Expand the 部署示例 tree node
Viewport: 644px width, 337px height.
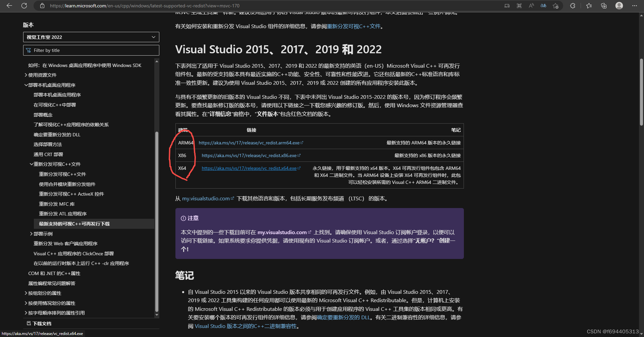click(x=31, y=234)
